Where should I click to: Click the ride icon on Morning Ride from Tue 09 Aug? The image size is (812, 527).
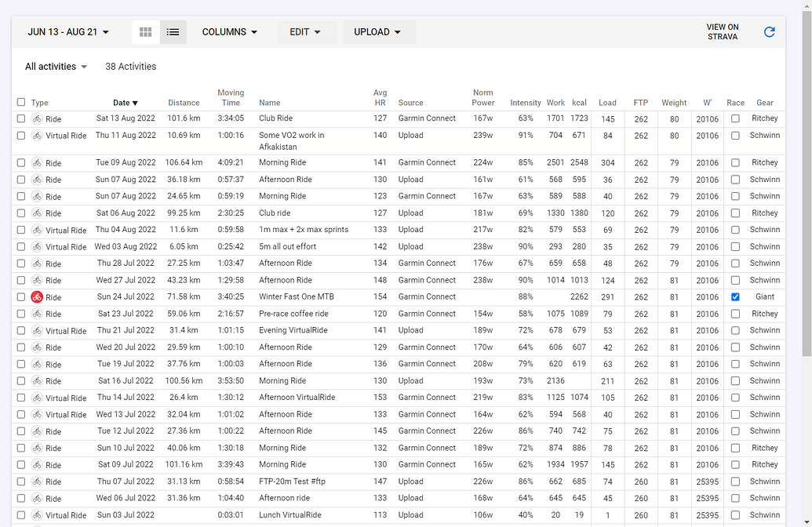click(x=37, y=162)
